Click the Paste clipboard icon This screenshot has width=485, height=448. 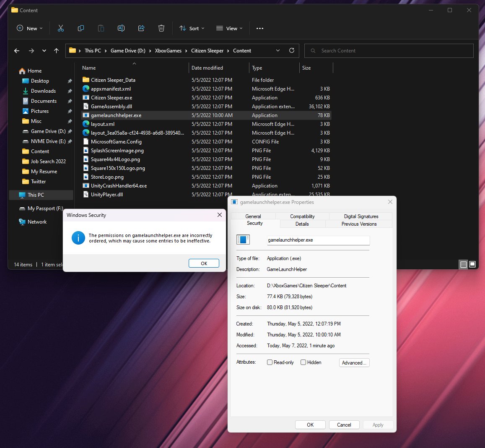(101, 28)
